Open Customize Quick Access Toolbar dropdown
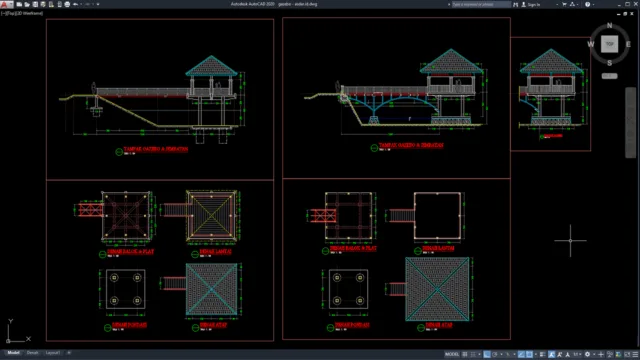640x360 pixels. coord(98,4)
